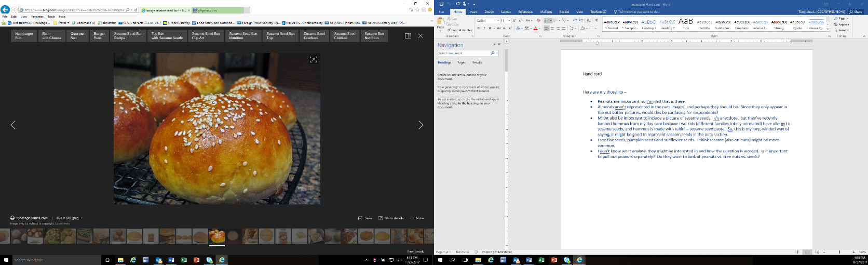Click the browser address bar URL

[74, 10]
